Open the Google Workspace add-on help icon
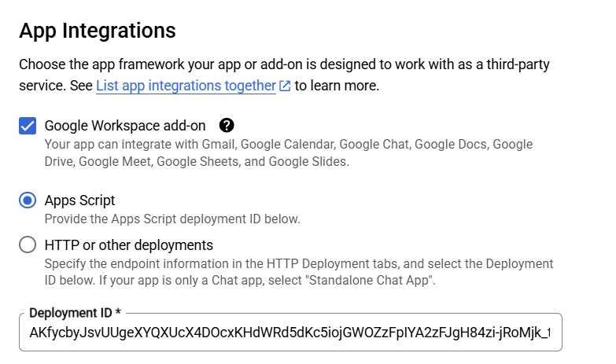The image size is (616, 364). (x=227, y=126)
